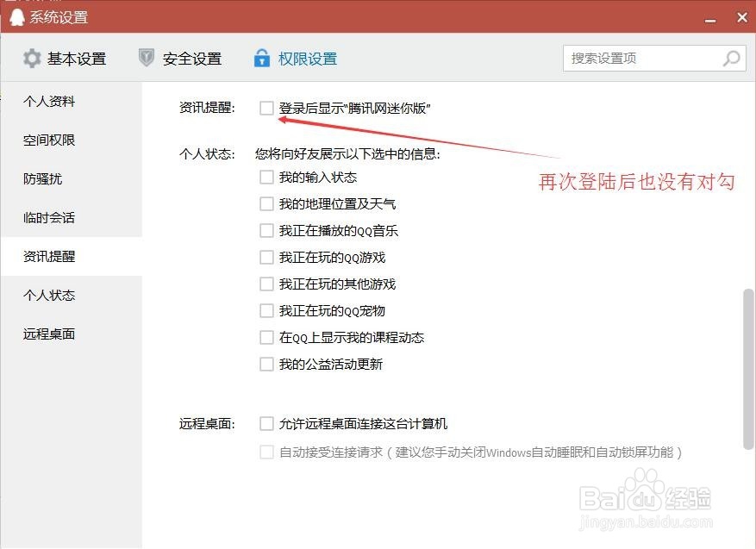Enable 我正在玩的QQ游戏 display
756x549 pixels.
coord(267,257)
